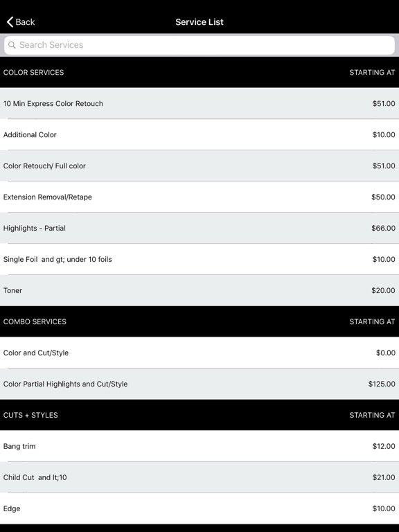This screenshot has width=399, height=532.
Task: Select Single Foil under 10 foils
Action: (x=199, y=260)
